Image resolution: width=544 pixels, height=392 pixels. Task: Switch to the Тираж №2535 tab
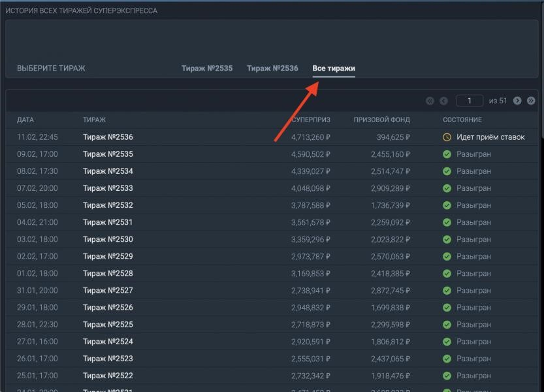tap(207, 69)
